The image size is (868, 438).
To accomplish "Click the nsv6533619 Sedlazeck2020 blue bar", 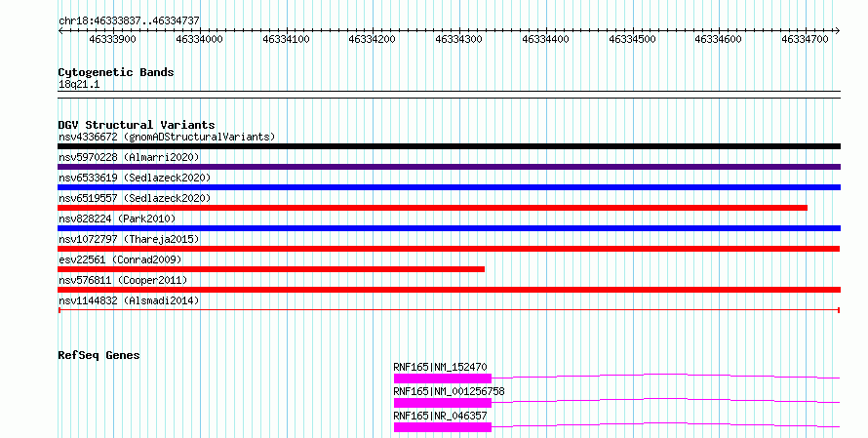I will coord(449,187).
